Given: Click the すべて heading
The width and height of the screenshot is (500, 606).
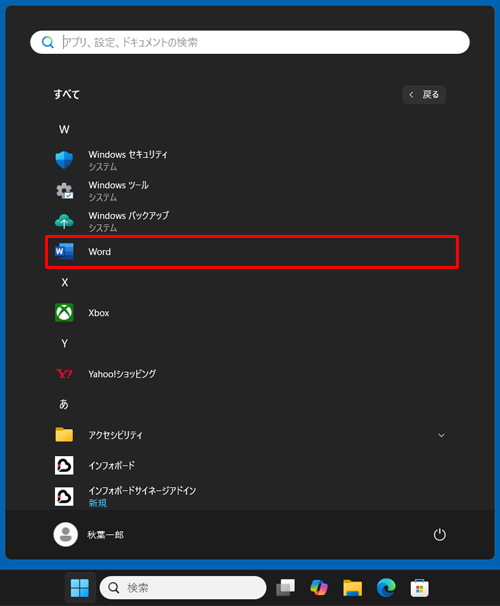Looking at the screenshot, I should [66, 94].
